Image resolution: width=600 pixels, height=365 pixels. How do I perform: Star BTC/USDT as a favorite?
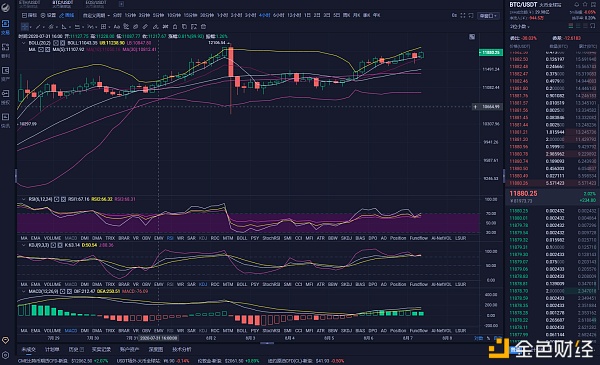click(x=585, y=4)
